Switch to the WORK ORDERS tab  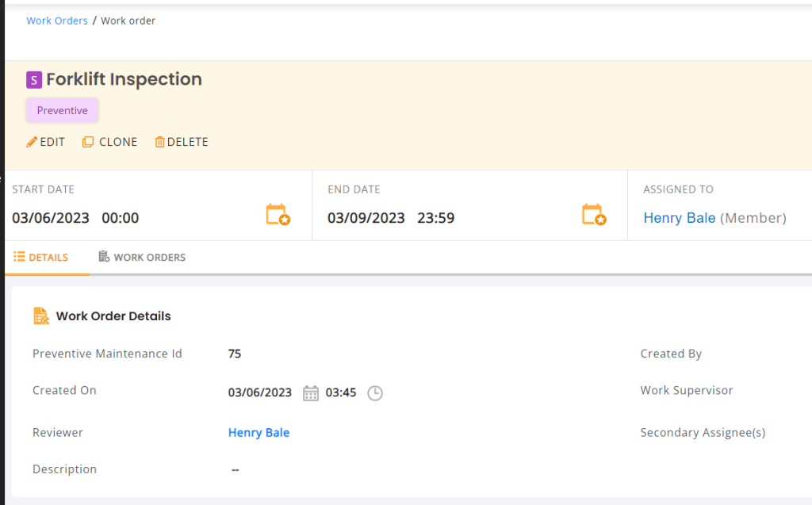pos(142,258)
